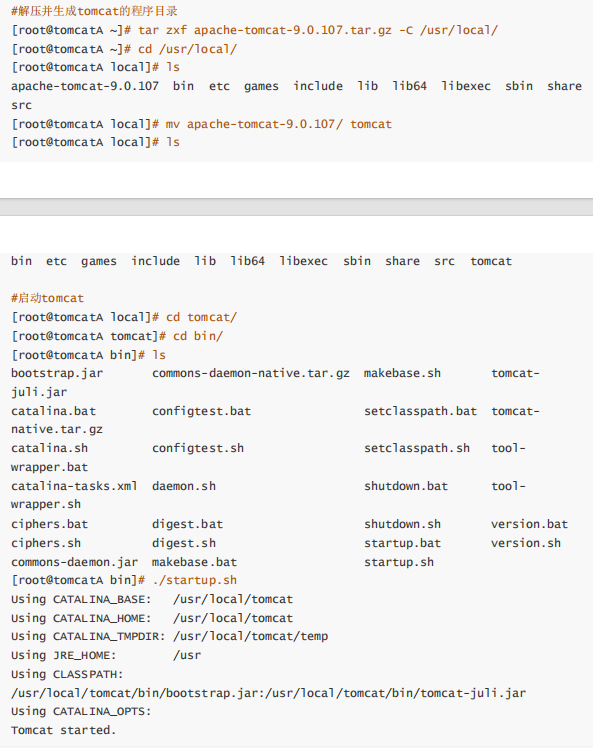Click the 'daemon.sh' file name
Screen dimensions: 593x749
pyautogui.click(x=184, y=486)
